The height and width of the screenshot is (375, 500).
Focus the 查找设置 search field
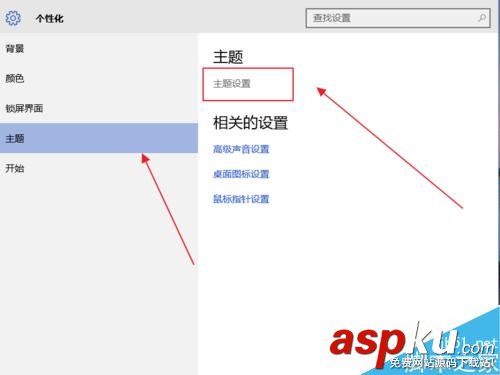point(398,18)
